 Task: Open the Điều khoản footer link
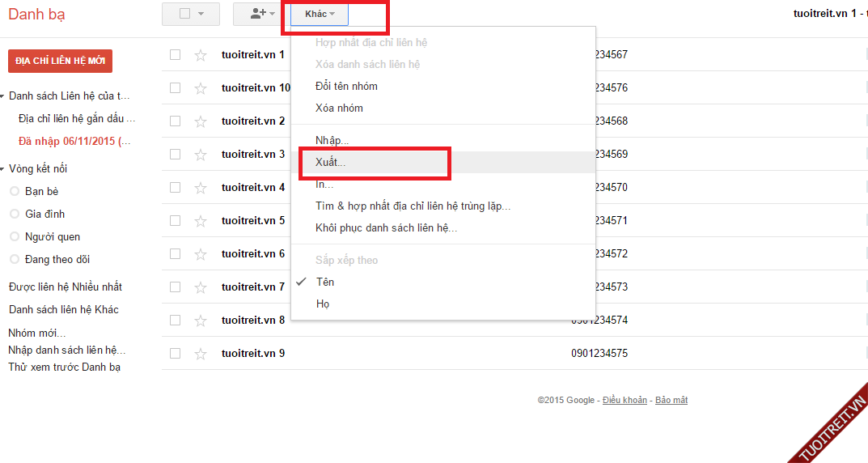625,401
